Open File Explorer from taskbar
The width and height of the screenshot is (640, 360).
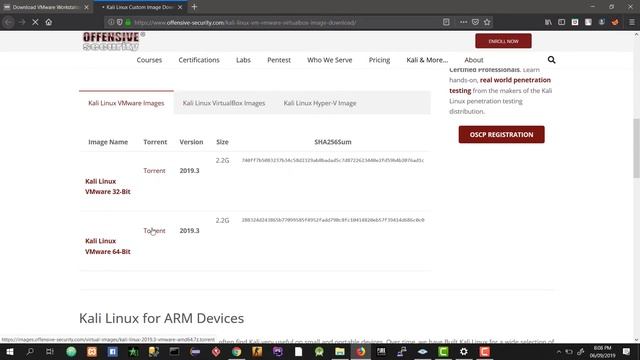tap(340, 351)
